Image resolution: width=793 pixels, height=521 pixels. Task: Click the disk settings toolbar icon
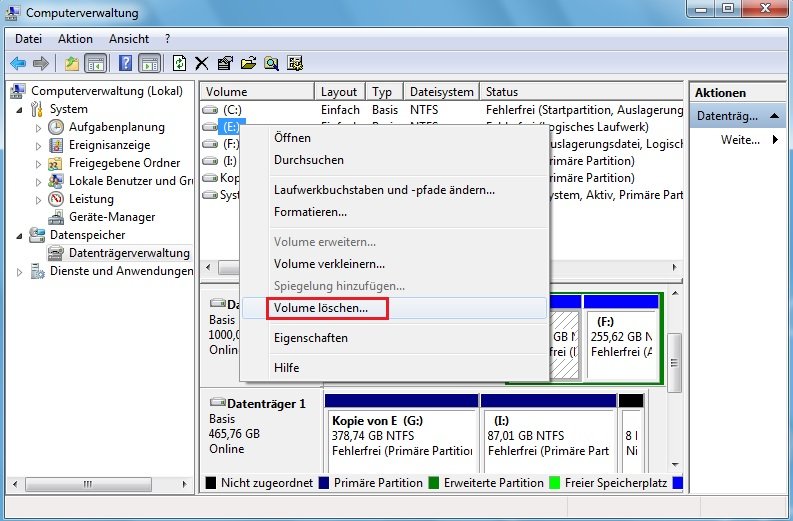(x=295, y=63)
